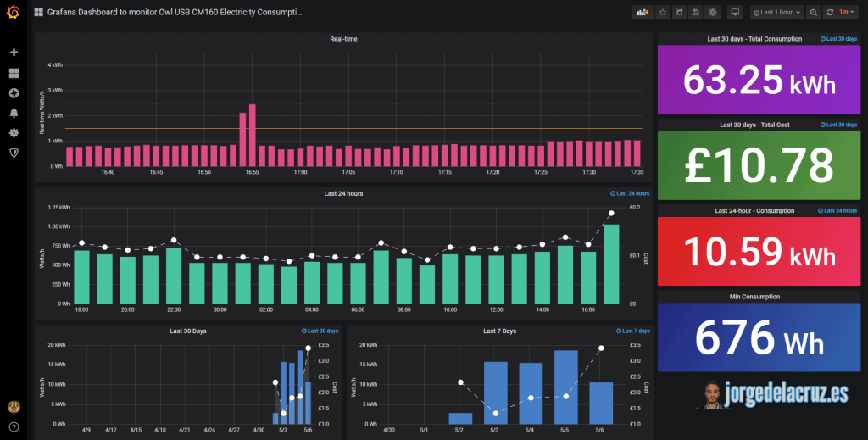
Task: Open the Alerting bell icon
Action: (x=14, y=113)
